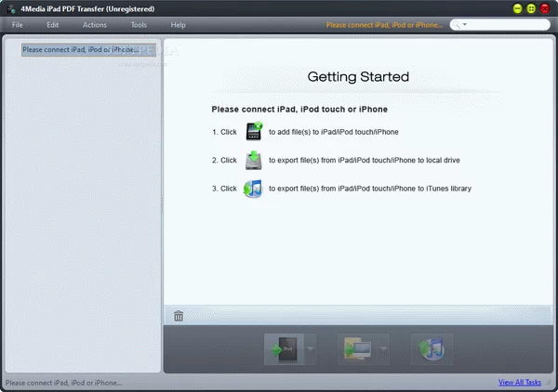The height and width of the screenshot is (392, 558).
Task: Click the trash delete icon
Action: point(179,316)
